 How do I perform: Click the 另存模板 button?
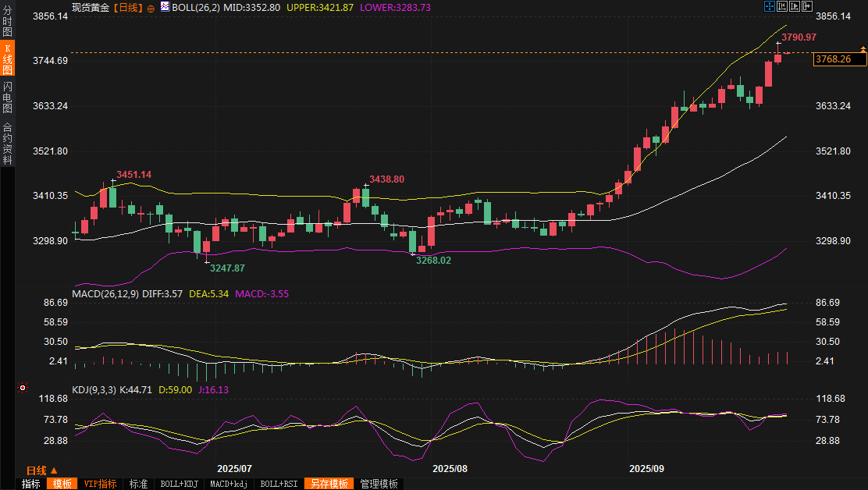pyautogui.click(x=329, y=484)
